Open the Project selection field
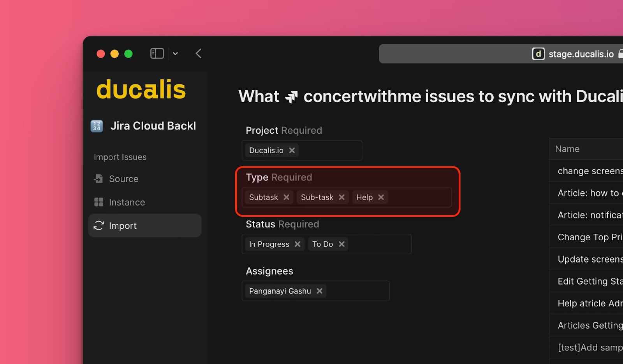The image size is (623, 364). (302, 150)
